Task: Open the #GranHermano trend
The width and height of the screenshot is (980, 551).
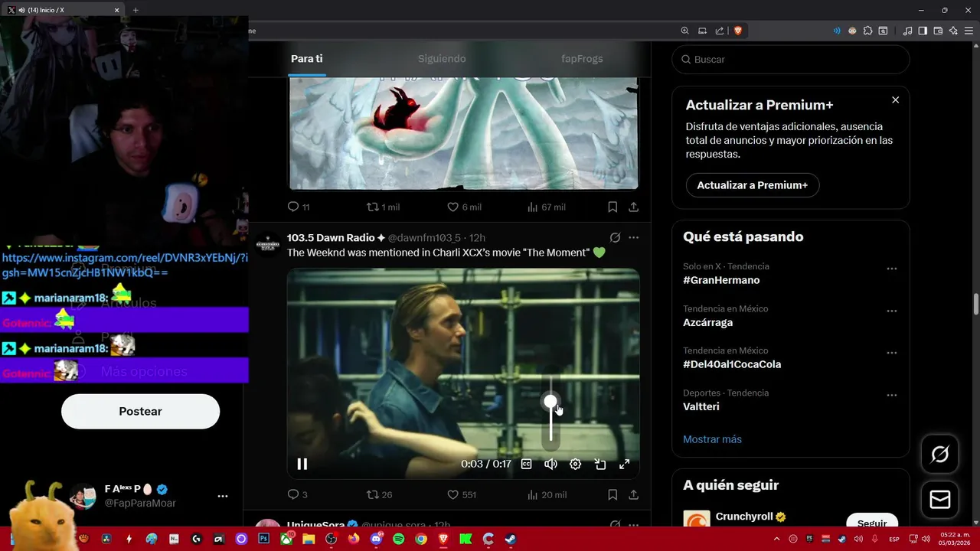Action: [722, 280]
